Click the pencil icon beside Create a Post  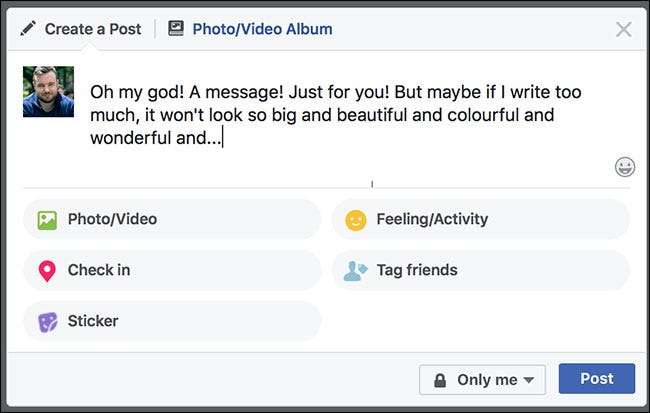pyautogui.click(x=28, y=29)
